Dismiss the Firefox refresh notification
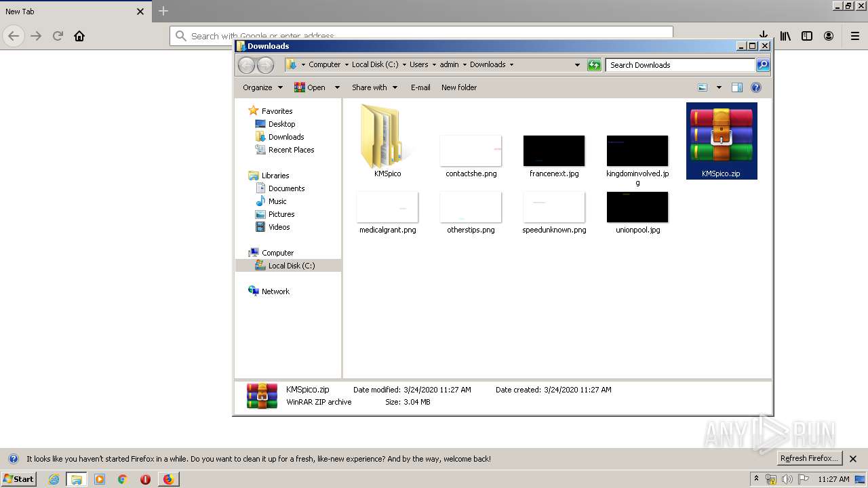This screenshot has width=868, height=488. point(853,459)
